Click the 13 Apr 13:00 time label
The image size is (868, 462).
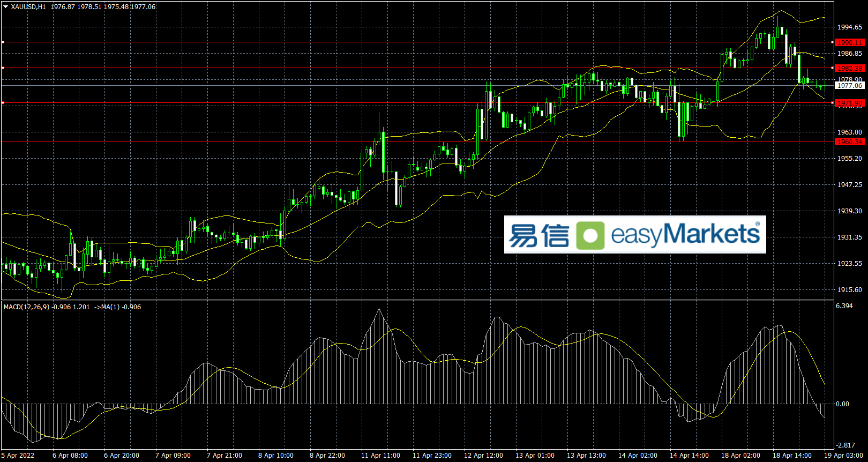coord(586,456)
